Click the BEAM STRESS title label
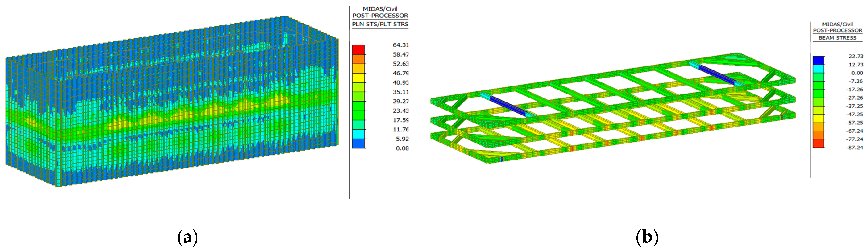Image resolution: width=868 pixels, height=252 pixels. pyautogui.click(x=837, y=38)
